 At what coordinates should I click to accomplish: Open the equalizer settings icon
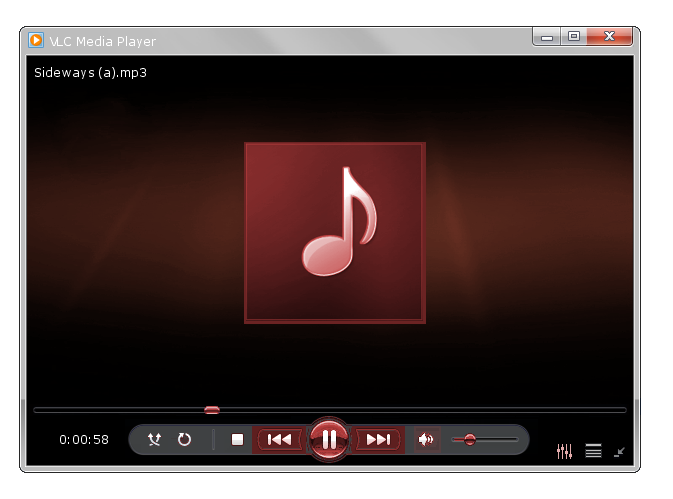[564, 451]
